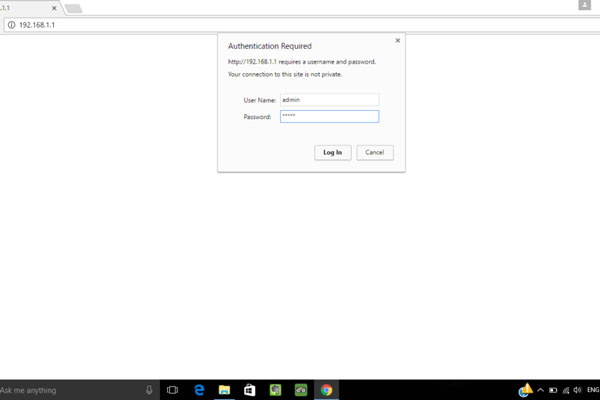Close the current browser tab

(x=54, y=8)
